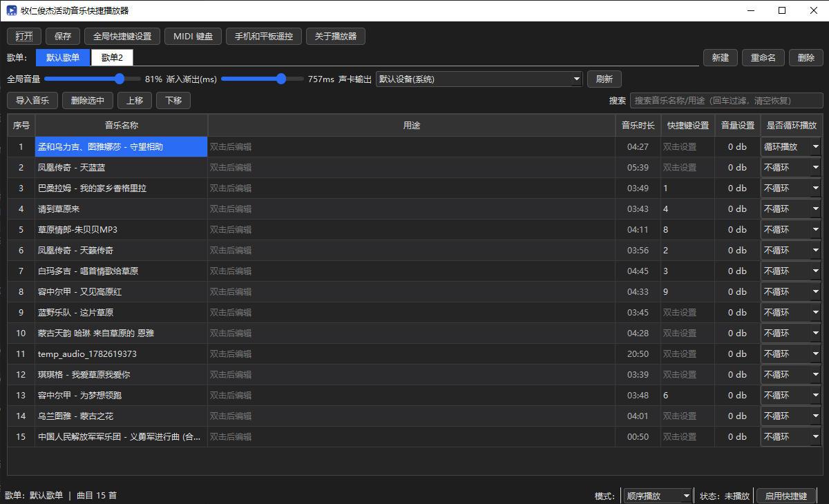Open loop dropdown for 草原情郎-朱贝贝MP3
829x504 pixels.
coord(792,229)
